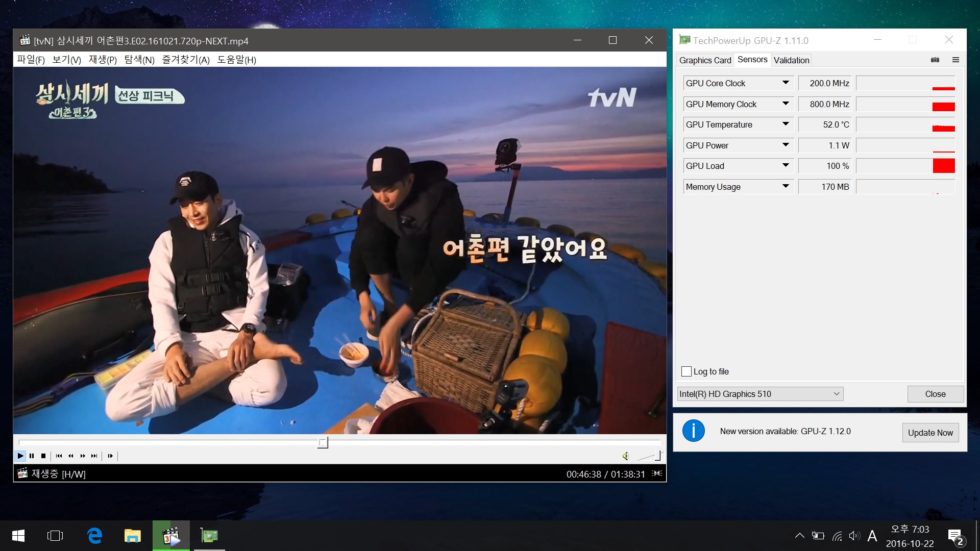The height and width of the screenshot is (551, 980).
Task: Click the fast-forward (increase speed) icon
Action: 83,456
